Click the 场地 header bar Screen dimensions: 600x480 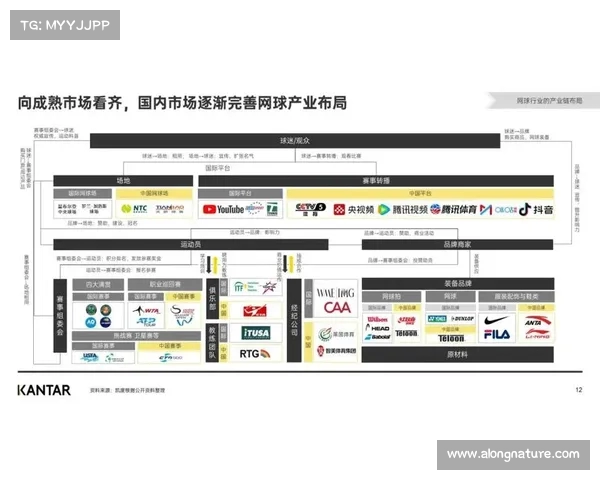coord(123,181)
